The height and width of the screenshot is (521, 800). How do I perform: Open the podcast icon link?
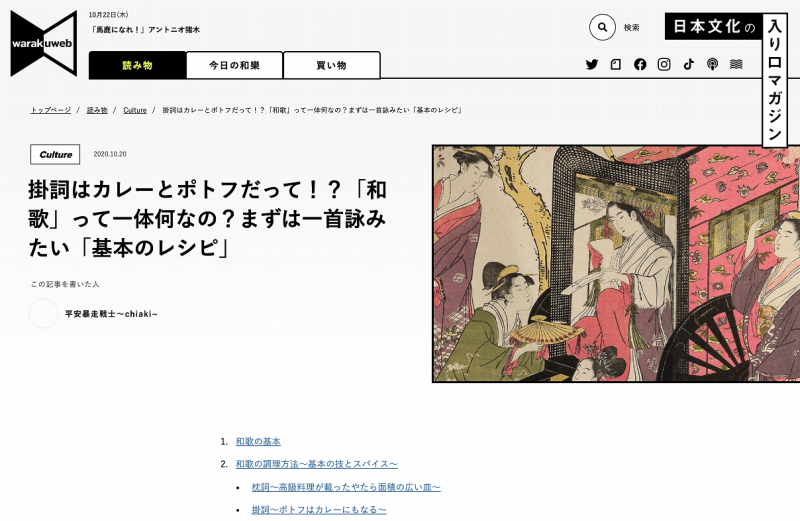[x=712, y=64]
